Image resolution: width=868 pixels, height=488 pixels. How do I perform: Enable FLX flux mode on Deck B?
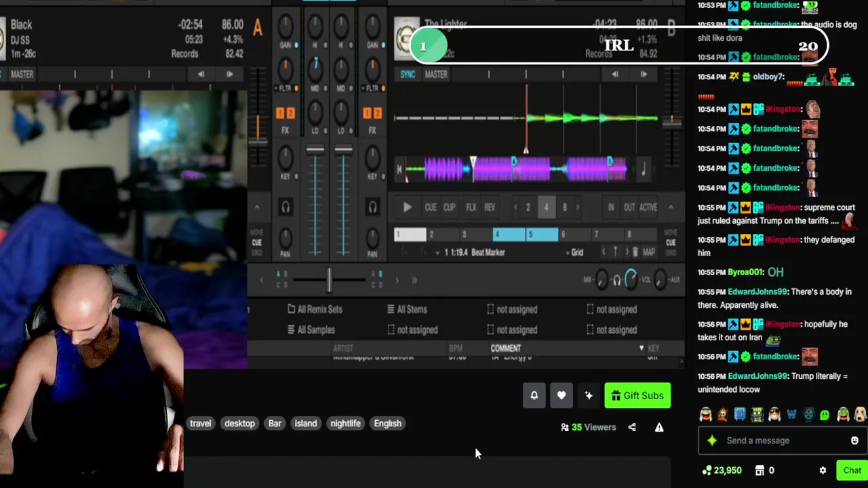(471, 207)
